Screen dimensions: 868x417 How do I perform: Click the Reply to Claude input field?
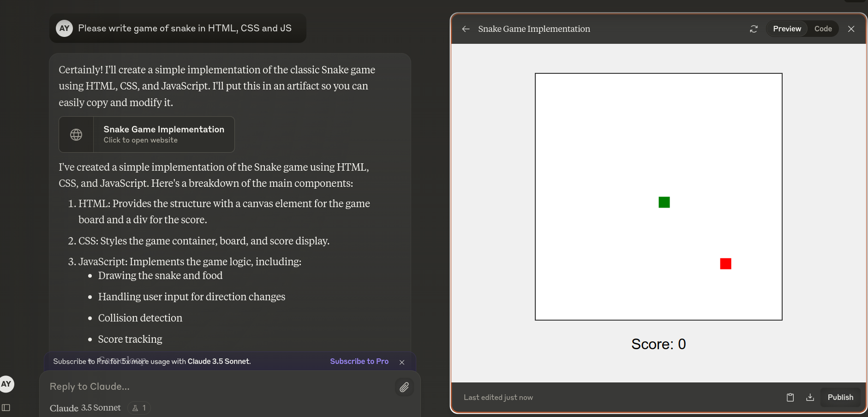click(217, 387)
